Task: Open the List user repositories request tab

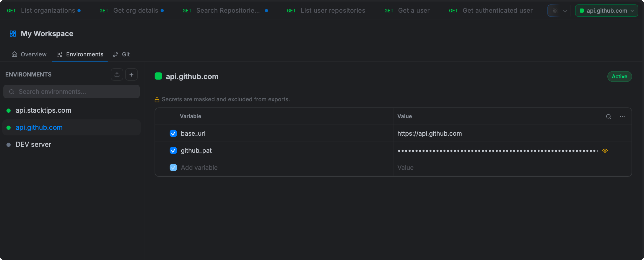Action: click(x=326, y=10)
